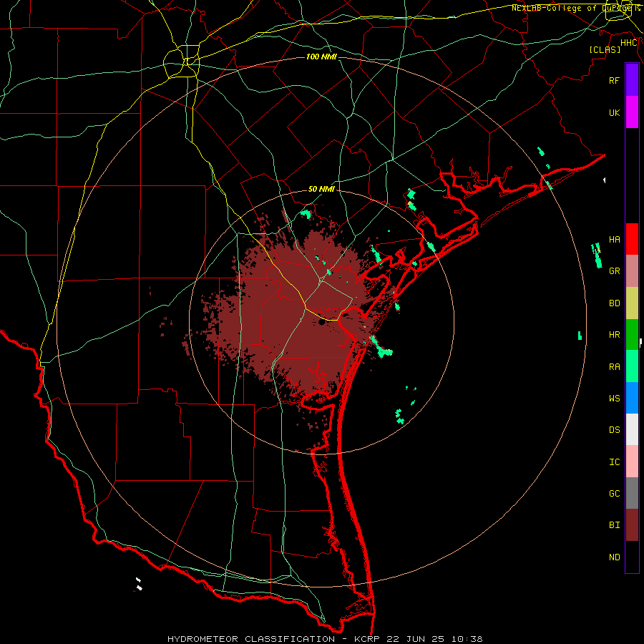Image resolution: width=644 pixels, height=644 pixels.
Task: Click the IC light pink legend swatch
Action: [632, 462]
